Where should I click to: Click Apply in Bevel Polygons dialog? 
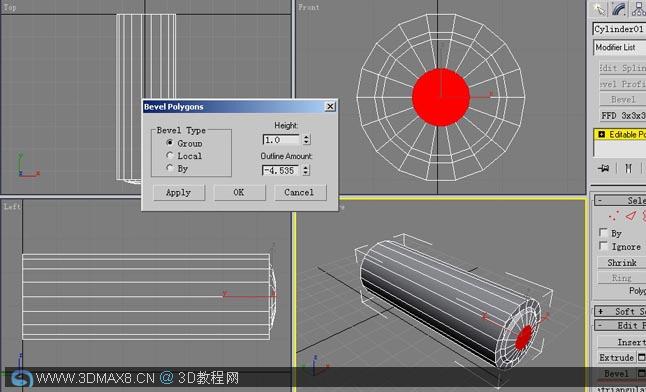178,192
